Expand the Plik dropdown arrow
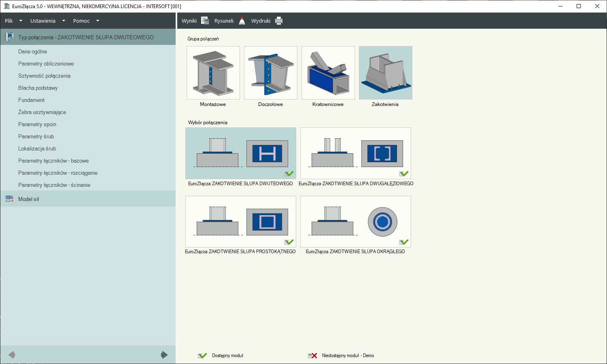 pyautogui.click(x=21, y=21)
